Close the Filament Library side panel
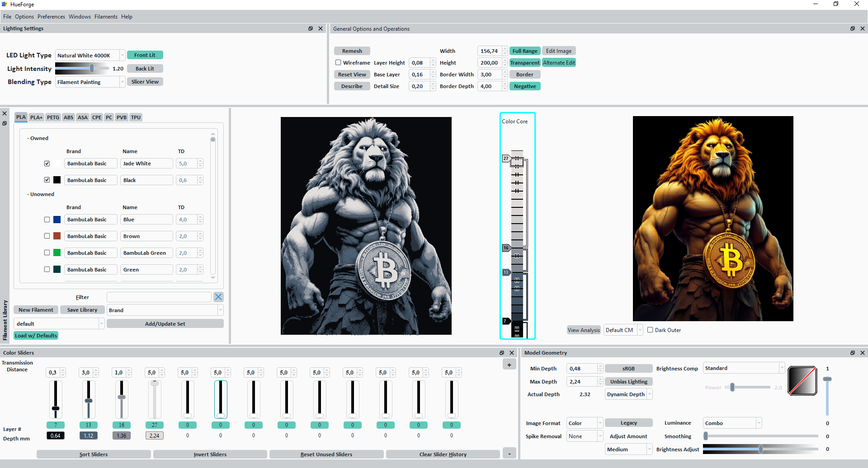 click(5, 113)
